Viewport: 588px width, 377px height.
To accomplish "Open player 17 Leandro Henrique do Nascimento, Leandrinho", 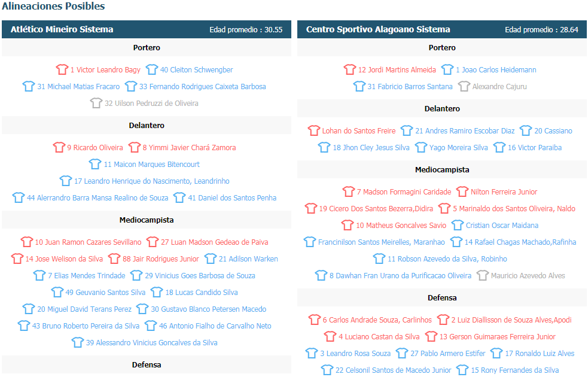I will click(152, 181).
